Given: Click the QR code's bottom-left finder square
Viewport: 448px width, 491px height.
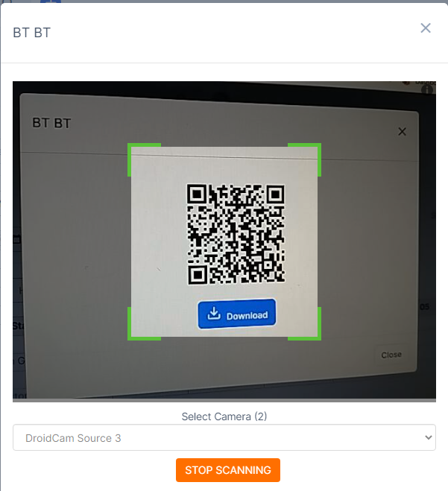Looking at the screenshot, I should (198, 275).
